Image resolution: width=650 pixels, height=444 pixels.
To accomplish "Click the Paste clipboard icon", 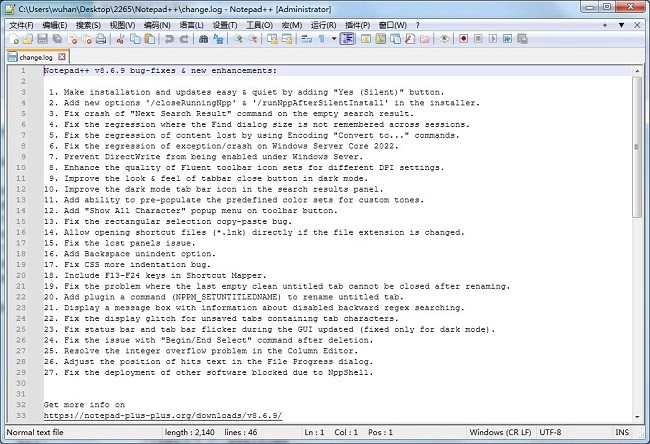I will pos(150,39).
